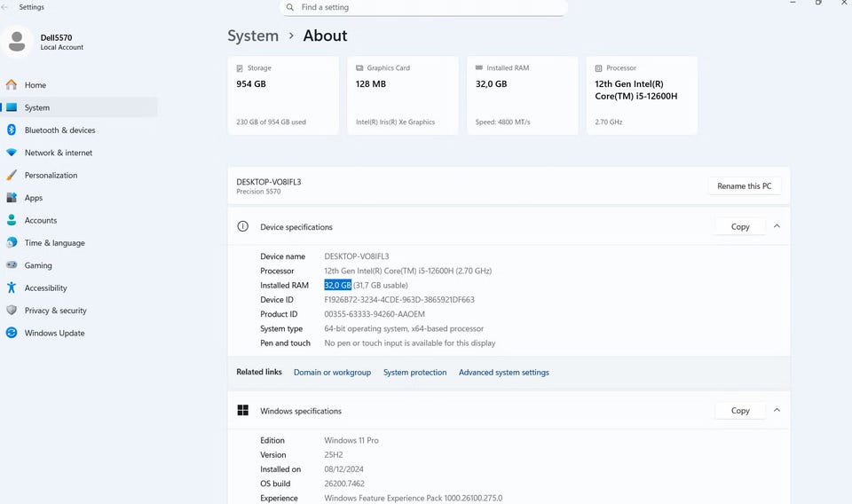Open the Storage card showing 954 GB

[x=283, y=96]
